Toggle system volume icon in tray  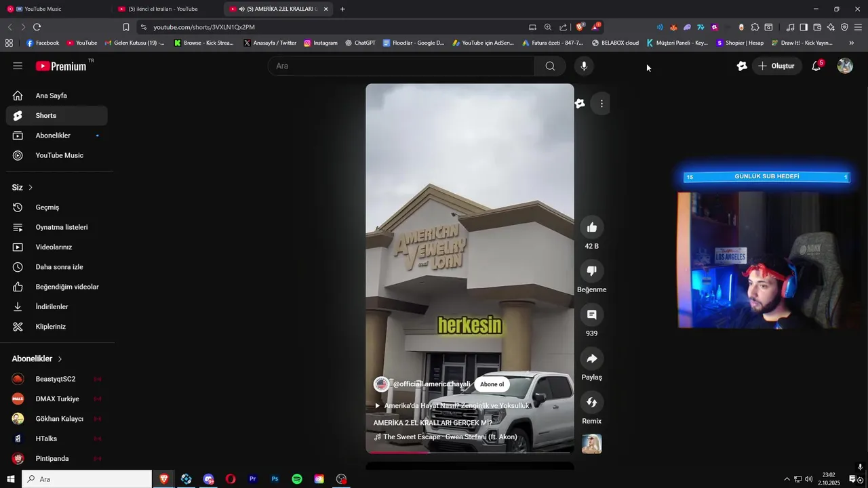(808, 479)
